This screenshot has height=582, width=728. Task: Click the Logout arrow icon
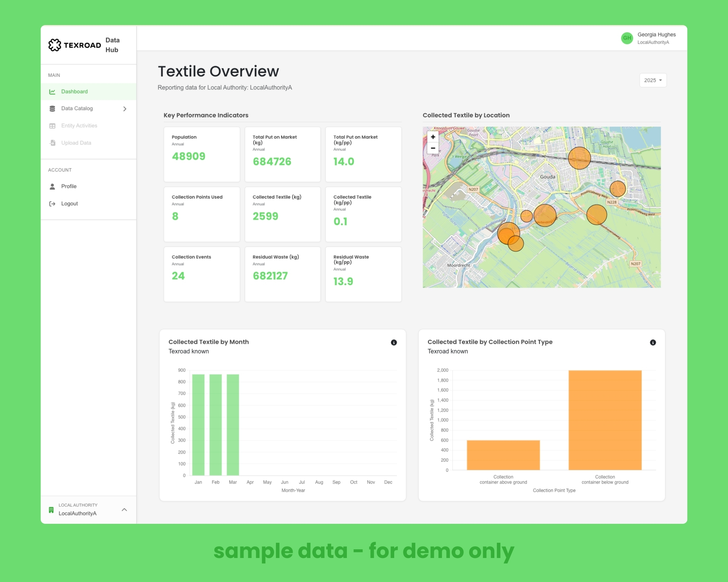(x=52, y=204)
